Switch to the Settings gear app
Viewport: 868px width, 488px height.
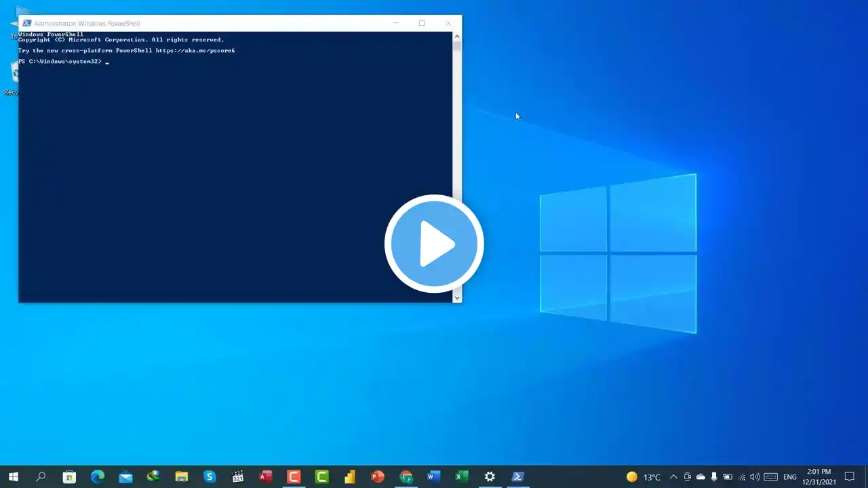click(490, 476)
